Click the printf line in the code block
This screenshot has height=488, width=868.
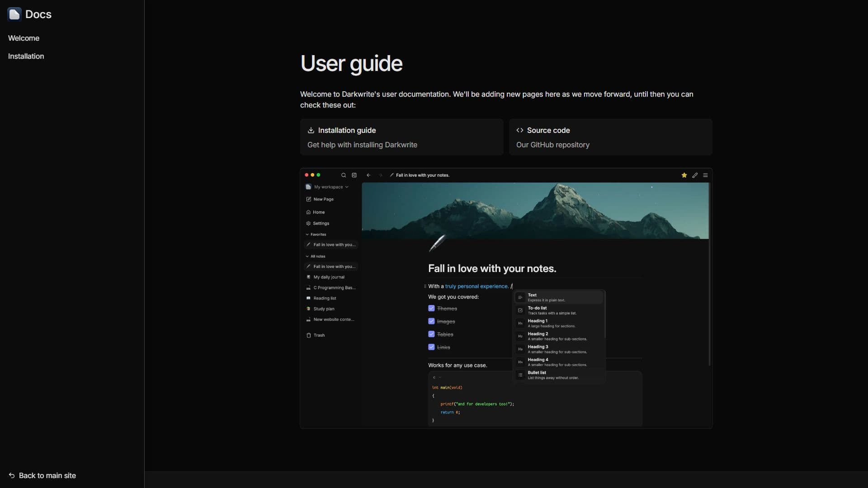pyautogui.click(x=477, y=404)
